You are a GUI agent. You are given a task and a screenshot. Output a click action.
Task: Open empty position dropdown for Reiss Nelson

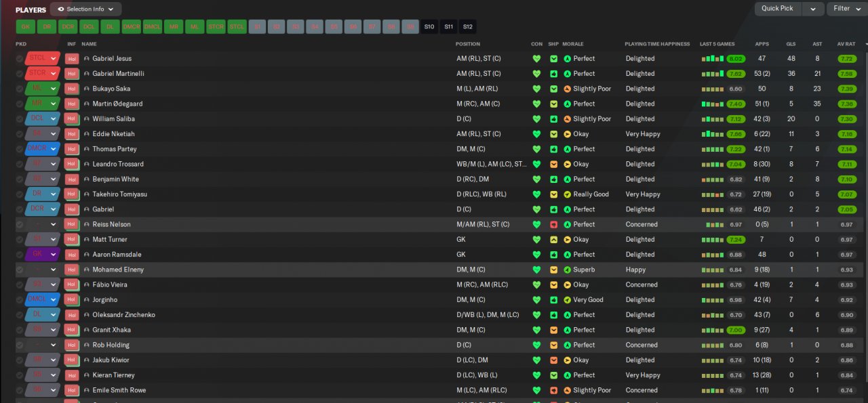tap(53, 225)
